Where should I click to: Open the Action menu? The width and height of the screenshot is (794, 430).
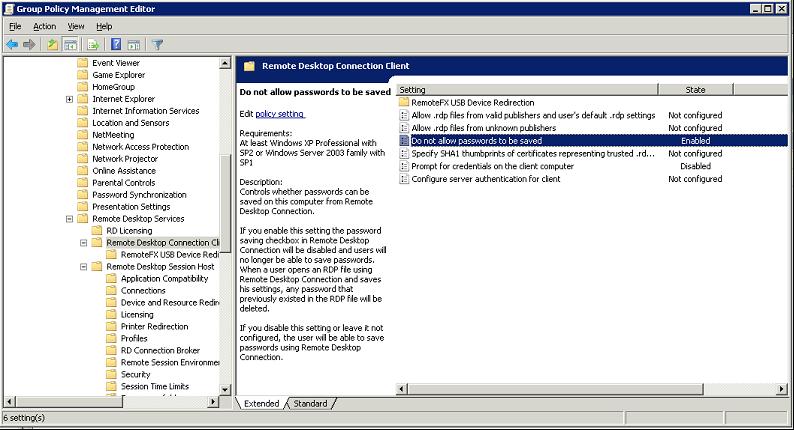45,26
